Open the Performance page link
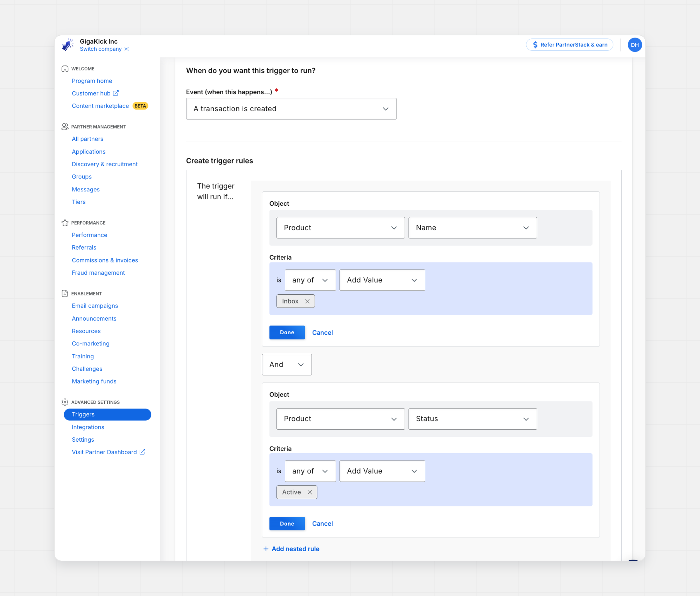The image size is (700, 596). coord(90,235)
